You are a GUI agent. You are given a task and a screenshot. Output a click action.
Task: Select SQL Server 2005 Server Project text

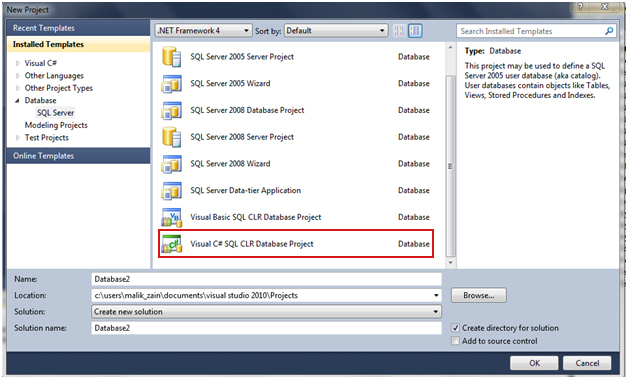tap(242, 57)
